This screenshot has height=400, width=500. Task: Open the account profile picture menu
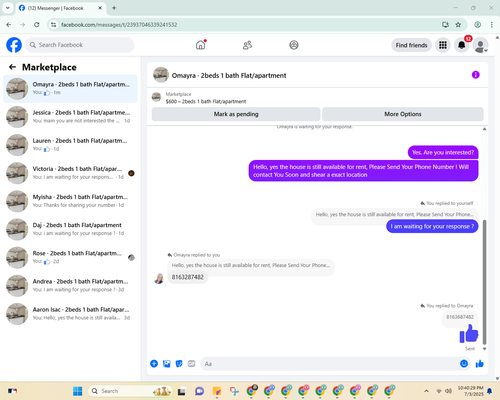point(480,45)
